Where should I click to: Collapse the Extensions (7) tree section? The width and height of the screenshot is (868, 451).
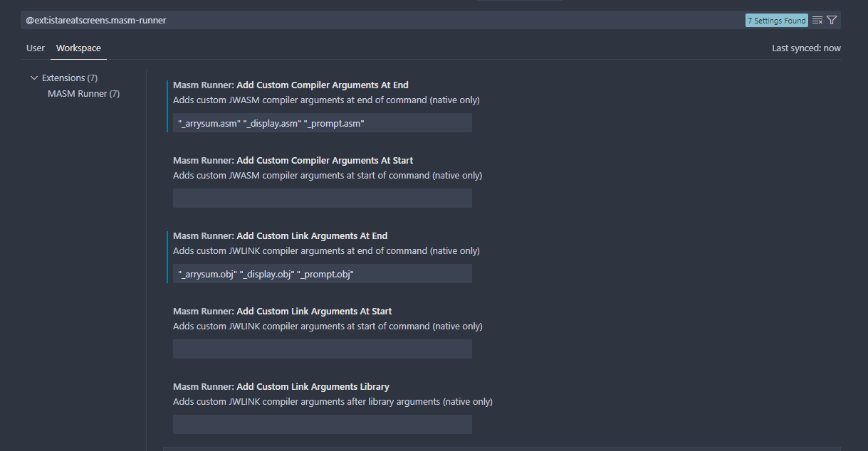pyautogui.click(x=34, y=78)
